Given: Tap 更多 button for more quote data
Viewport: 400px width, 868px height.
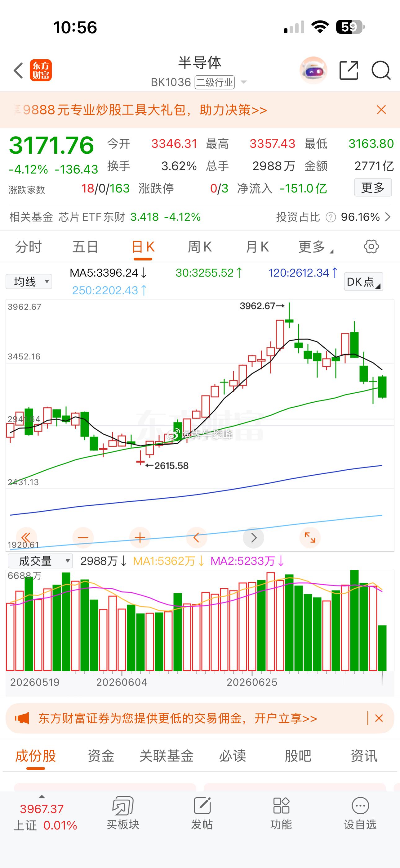Looking at the screenshot, I should click(x=373, y=187).
